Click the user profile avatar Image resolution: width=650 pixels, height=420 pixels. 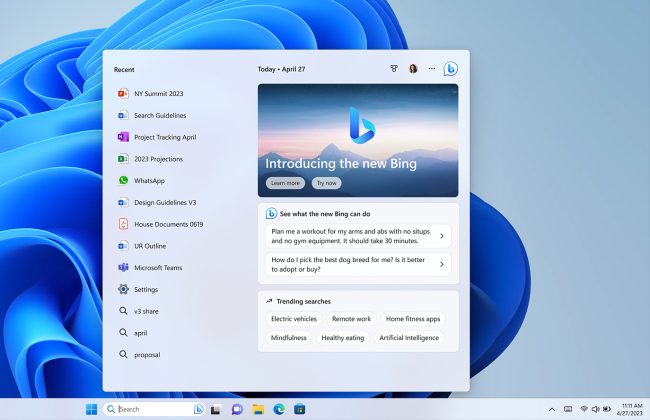413,69
